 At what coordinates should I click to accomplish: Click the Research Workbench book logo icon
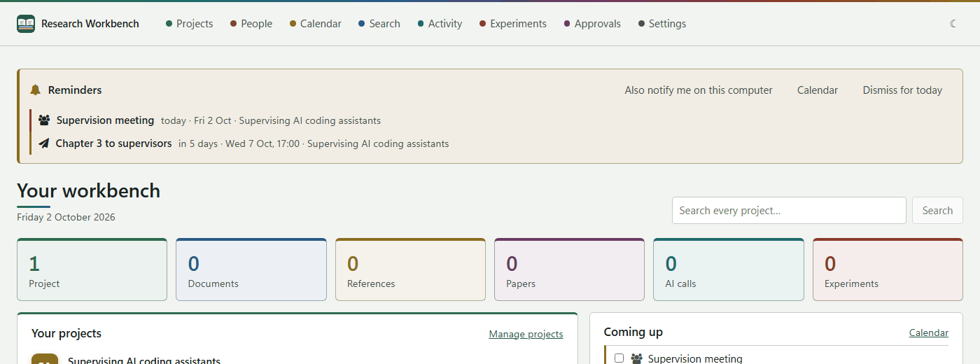26,24
